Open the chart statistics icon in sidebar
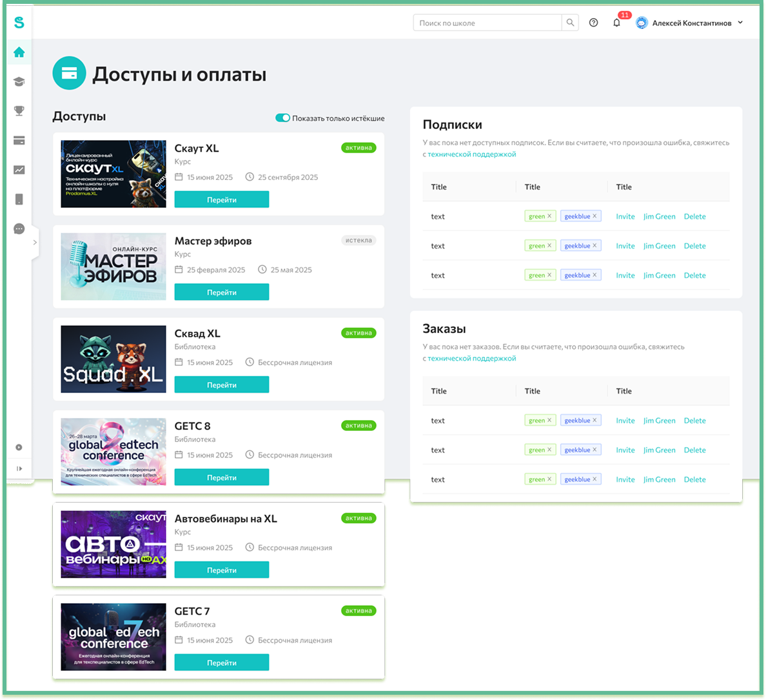The width and height of the screenshot is (766, 700). pos(19,170)
